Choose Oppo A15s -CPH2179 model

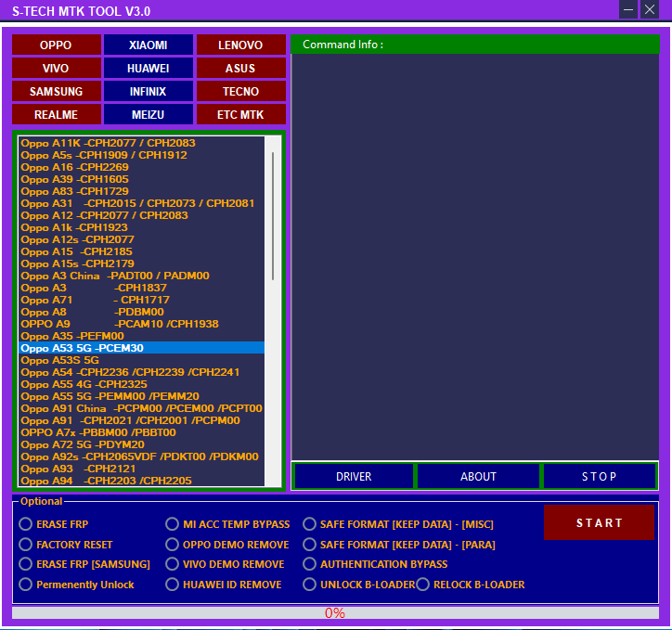click(141, 264)
